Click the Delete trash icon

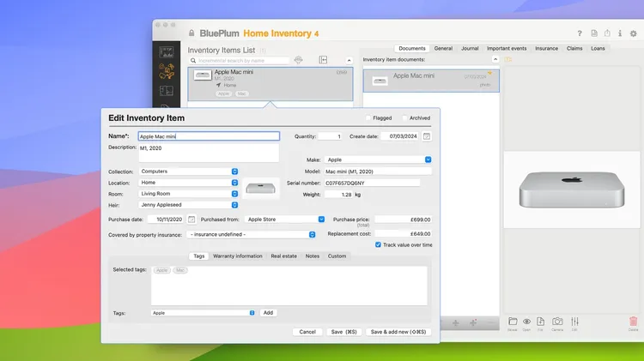[x=634, y=322]
